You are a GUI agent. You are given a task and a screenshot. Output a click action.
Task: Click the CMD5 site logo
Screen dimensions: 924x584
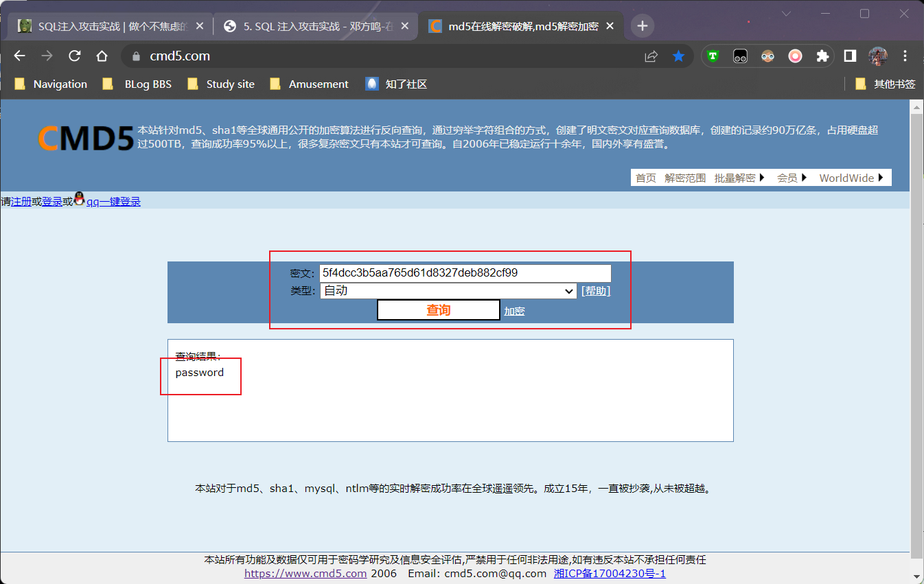[x=86, y=138]
